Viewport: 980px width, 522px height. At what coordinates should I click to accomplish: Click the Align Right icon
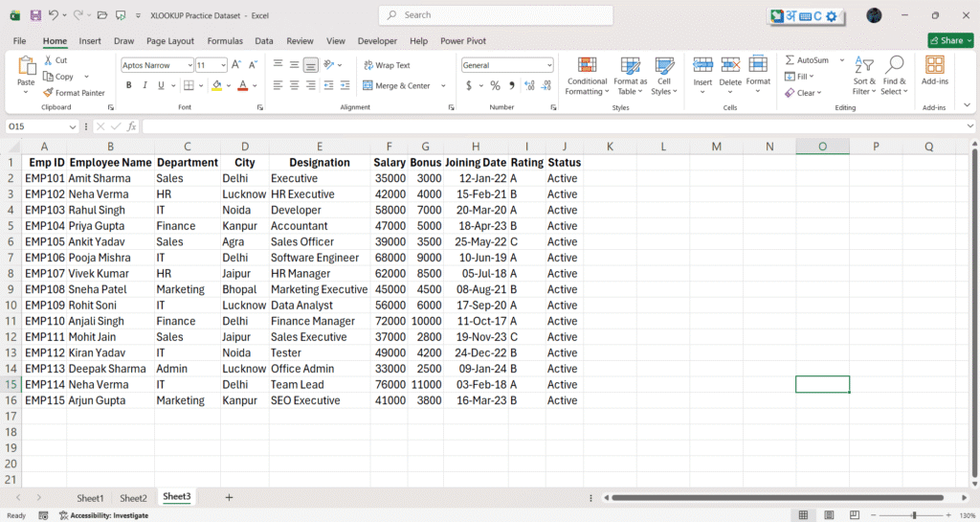click(x=311, y=85)
